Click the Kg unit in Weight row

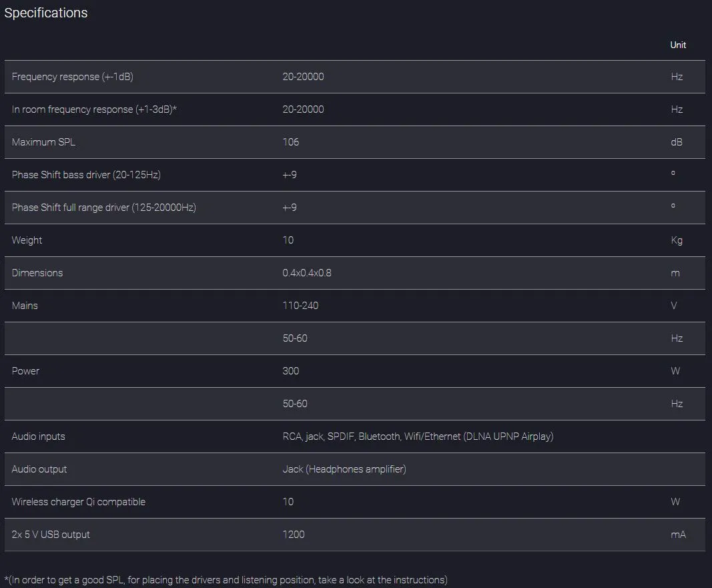677,240
